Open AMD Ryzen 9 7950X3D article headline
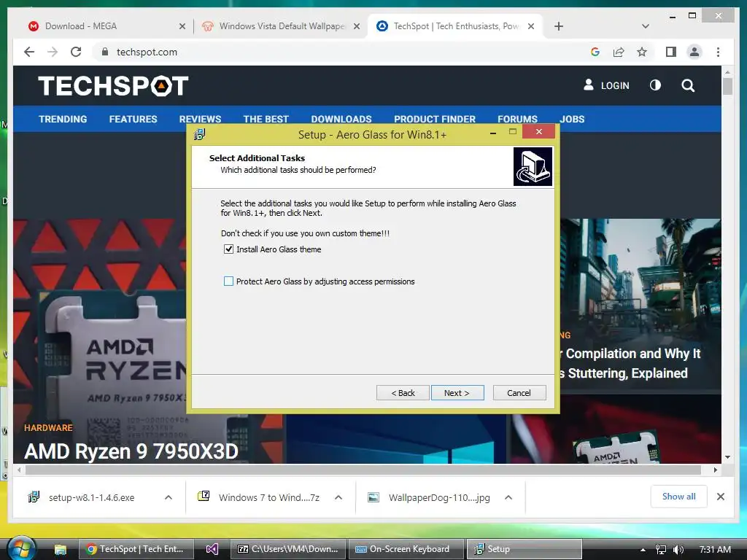 [131, 451]
